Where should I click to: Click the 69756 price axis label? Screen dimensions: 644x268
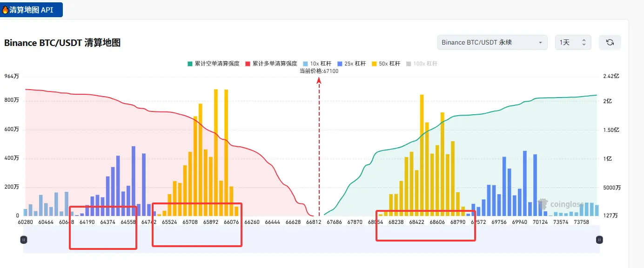pyautogui.click(x=499, y=222)
